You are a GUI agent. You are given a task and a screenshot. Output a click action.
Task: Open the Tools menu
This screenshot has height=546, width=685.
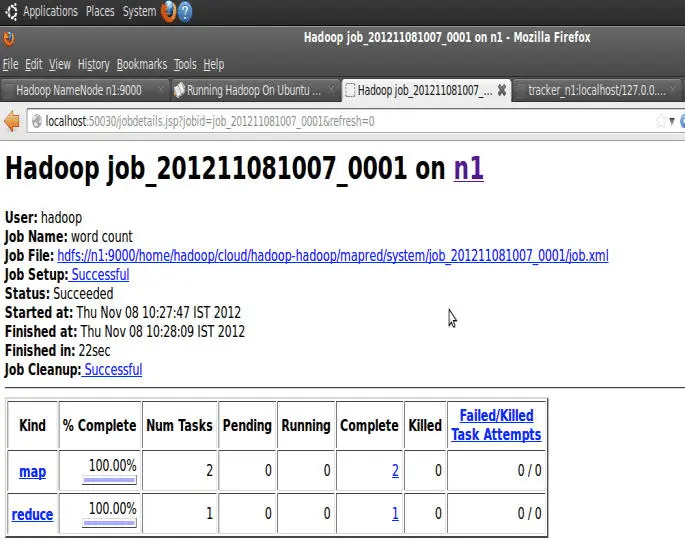tap(185, 65)
